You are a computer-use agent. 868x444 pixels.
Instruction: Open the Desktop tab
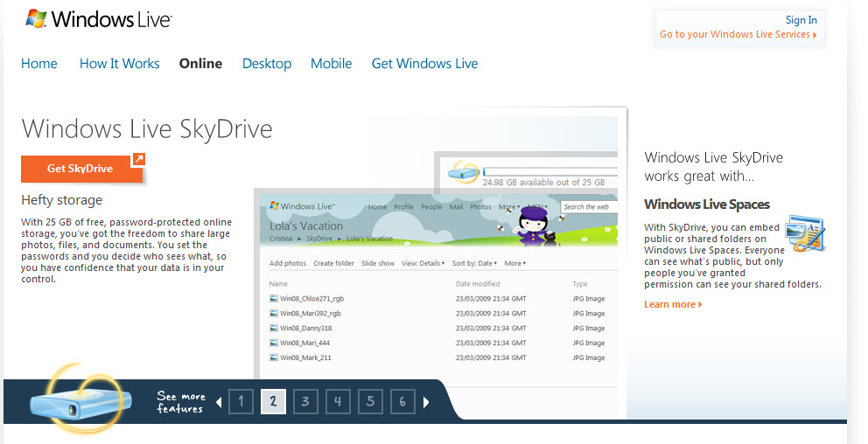tap(267, 64)
